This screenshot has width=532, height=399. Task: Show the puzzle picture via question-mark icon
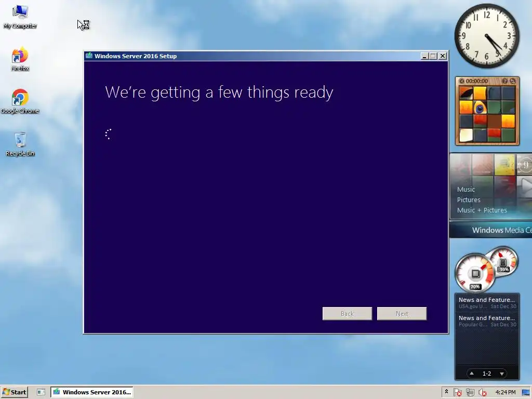click(504, 81)
